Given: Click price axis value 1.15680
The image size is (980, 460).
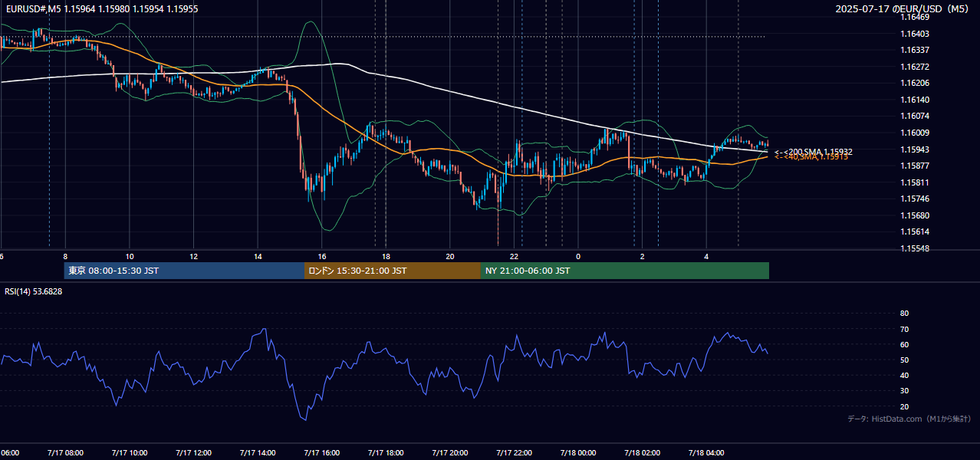Looking at the screenshot, I should (915, 215).
